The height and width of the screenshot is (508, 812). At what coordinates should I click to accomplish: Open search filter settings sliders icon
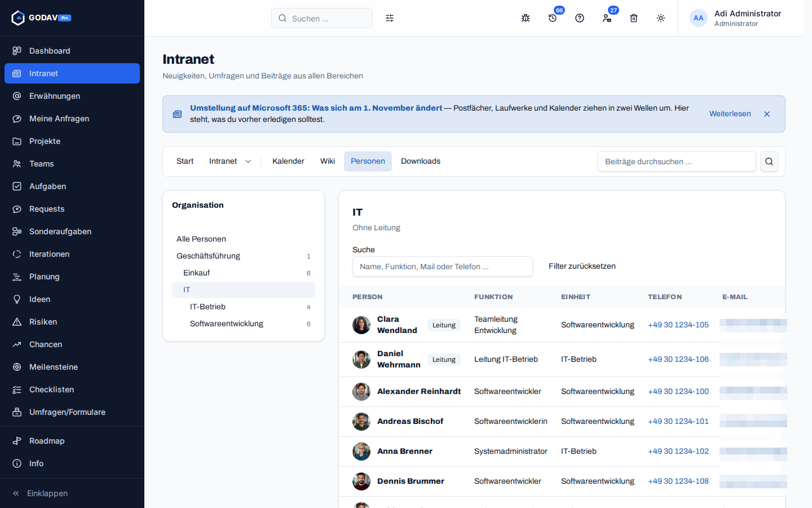click(x=390, y=18)
